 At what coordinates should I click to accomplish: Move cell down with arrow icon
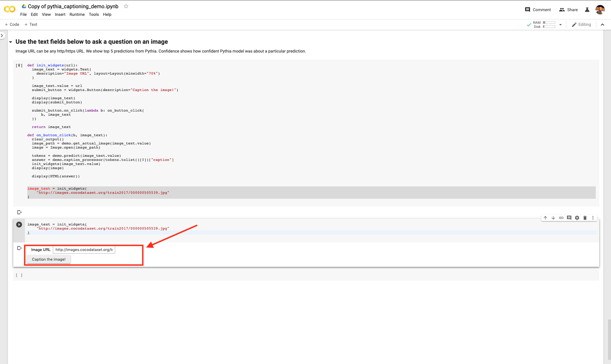[x=553, y=218]
